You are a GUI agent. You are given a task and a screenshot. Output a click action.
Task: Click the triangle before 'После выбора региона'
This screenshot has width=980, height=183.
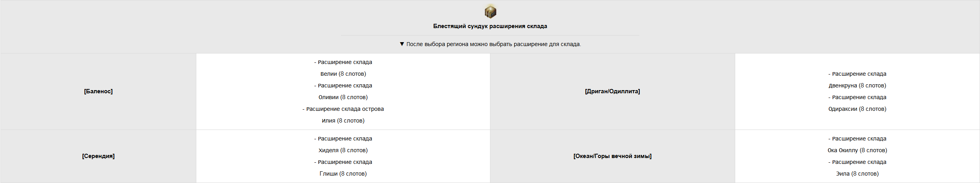coord(402,44)
